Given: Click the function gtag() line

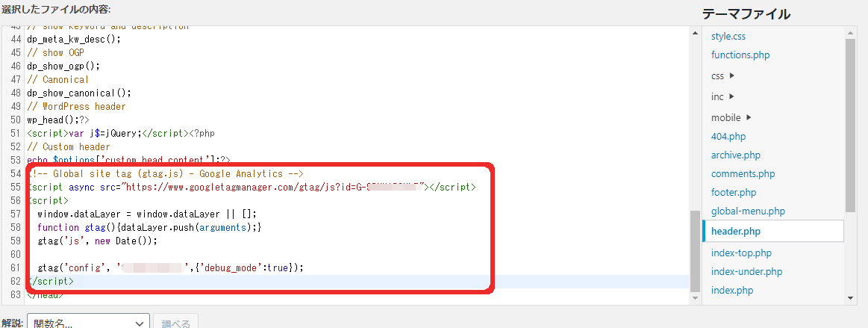Looking at the screenshot, I should pos(149,227).
